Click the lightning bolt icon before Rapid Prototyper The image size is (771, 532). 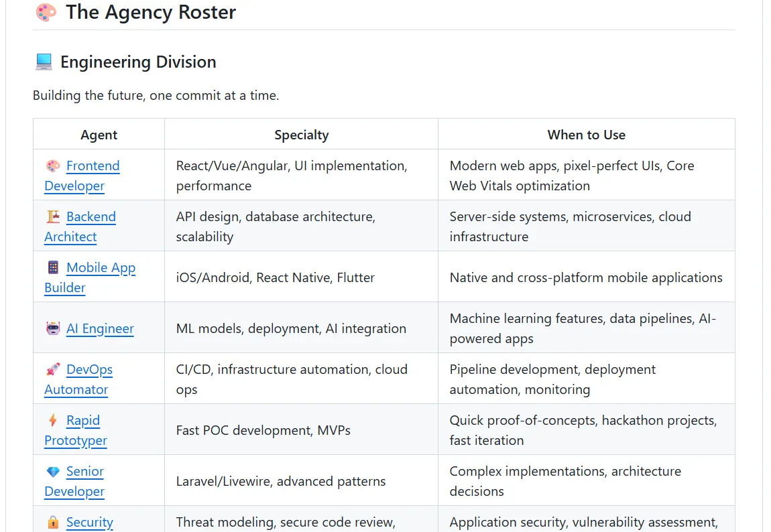tap(53, 420)
